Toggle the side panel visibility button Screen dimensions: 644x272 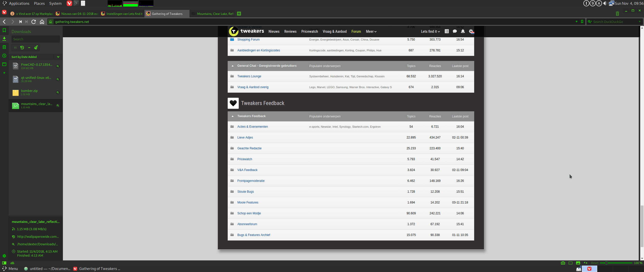coord(4,263)
